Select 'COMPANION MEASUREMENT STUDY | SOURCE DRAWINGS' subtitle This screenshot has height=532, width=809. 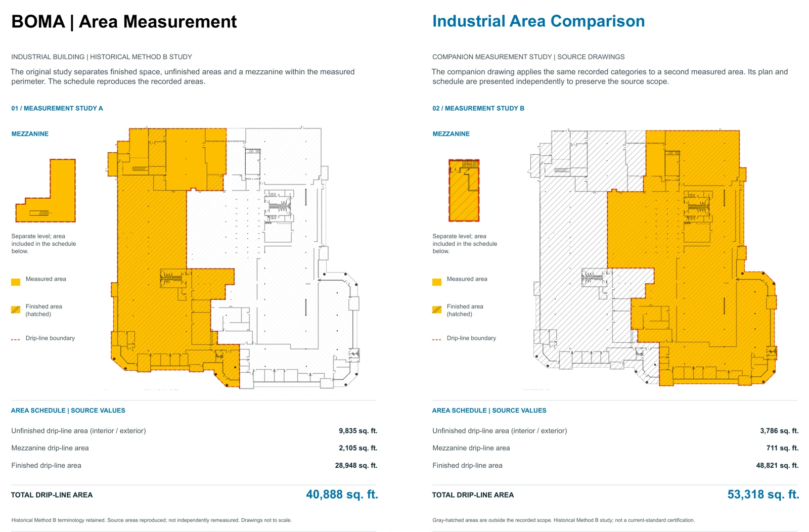point(528,57)
